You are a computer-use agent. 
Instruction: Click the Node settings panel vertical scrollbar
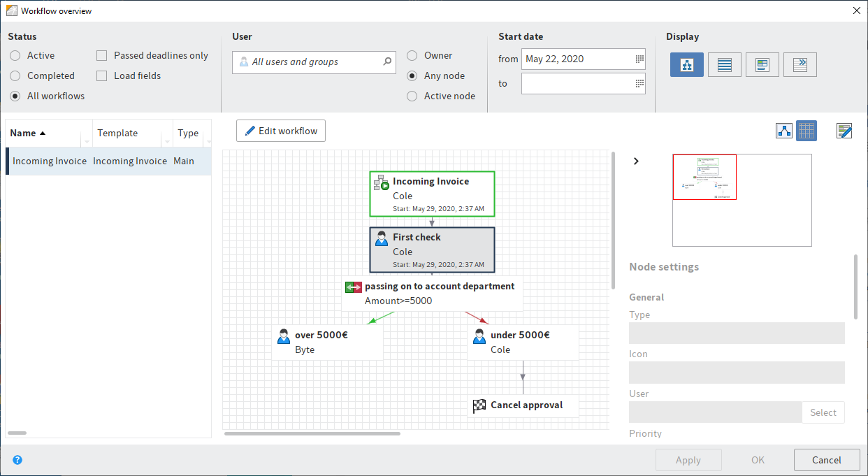pyautogui.click(x=856, y=287)
